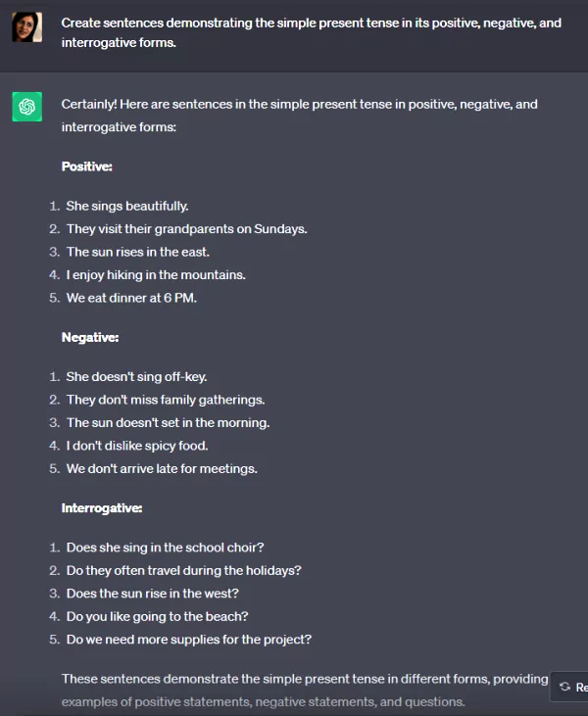Click the closing summary paragraph

305,690
